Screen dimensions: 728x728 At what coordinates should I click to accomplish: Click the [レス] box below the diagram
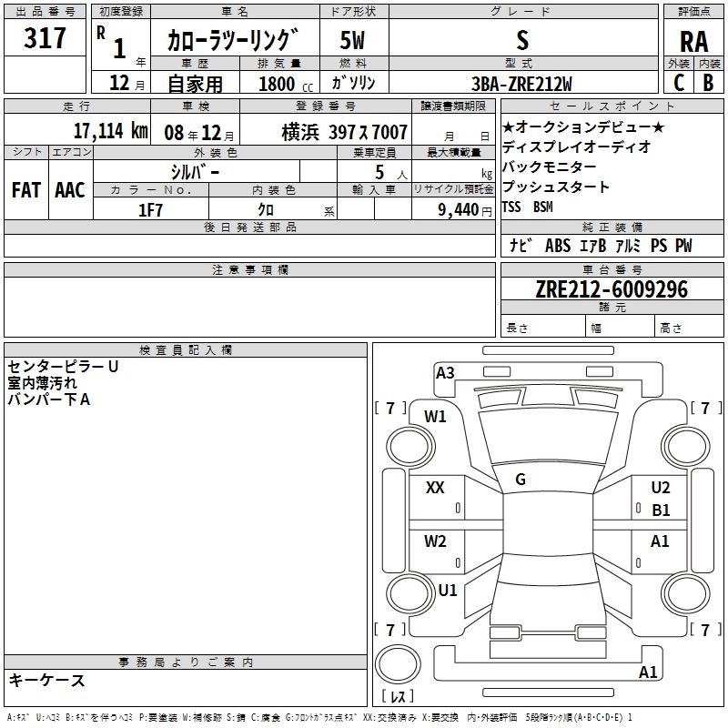(x=397, y=698)
